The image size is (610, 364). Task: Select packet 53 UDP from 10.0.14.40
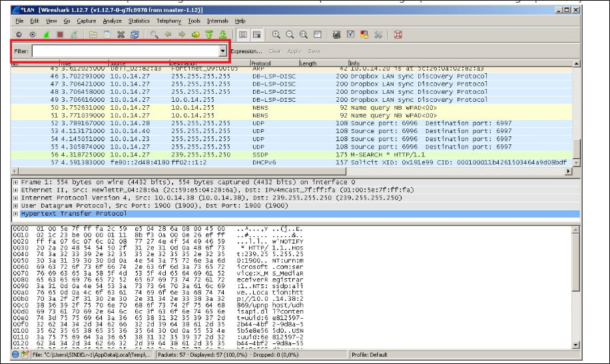(292, 131)
